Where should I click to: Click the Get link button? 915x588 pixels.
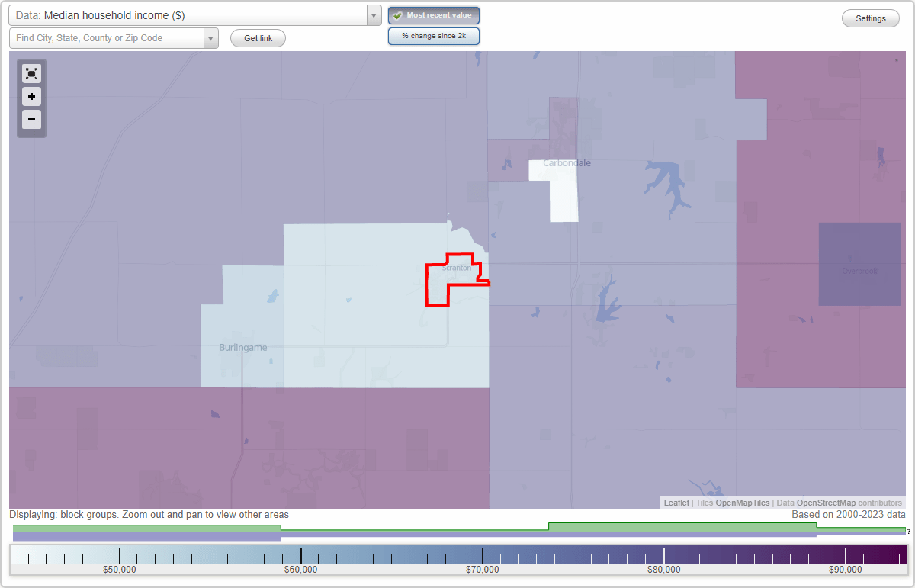coord(258,38)
